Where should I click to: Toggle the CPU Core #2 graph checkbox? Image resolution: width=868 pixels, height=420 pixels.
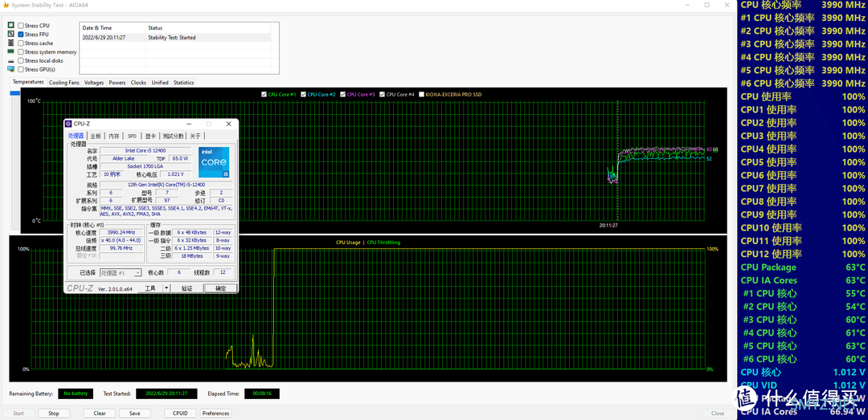pos(303,95)
